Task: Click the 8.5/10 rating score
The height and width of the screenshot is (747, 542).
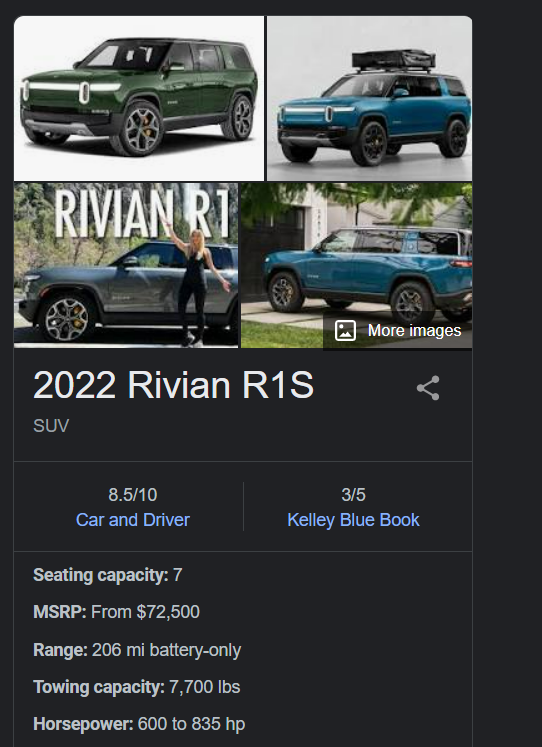Action: coord(132,495)
